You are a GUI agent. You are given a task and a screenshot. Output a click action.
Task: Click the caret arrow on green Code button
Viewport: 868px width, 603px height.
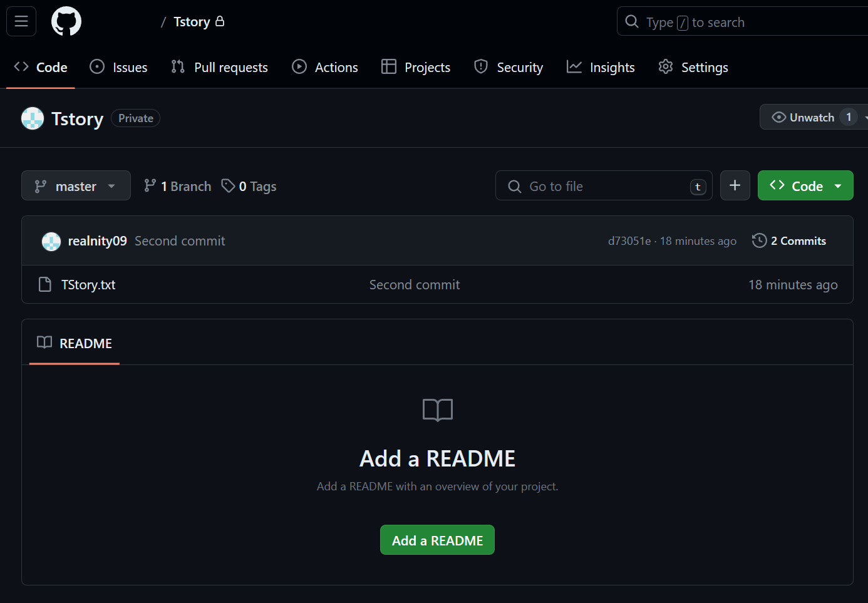[838, 186]
